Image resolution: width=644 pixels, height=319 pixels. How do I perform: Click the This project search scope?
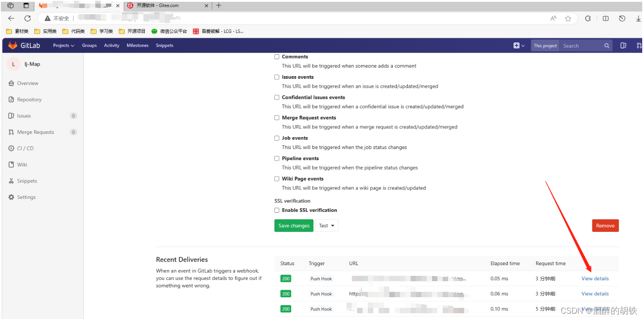[x=545, y=45]
